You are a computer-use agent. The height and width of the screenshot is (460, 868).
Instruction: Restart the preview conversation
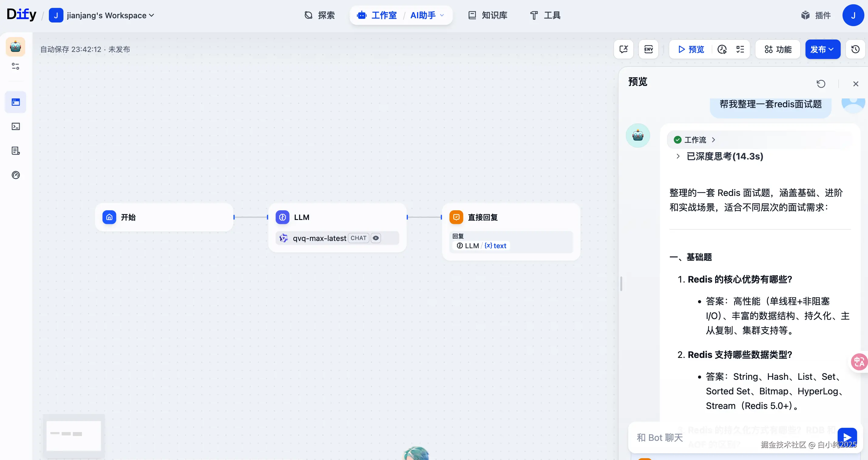[x=821, y=84]
